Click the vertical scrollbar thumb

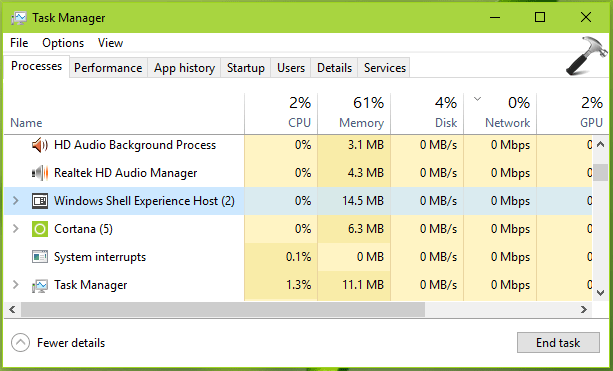pos(600,172)
